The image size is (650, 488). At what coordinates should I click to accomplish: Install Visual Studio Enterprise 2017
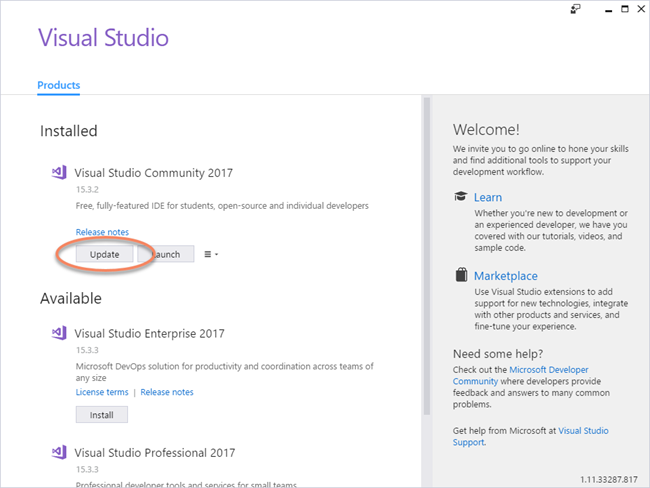[102, 415]
